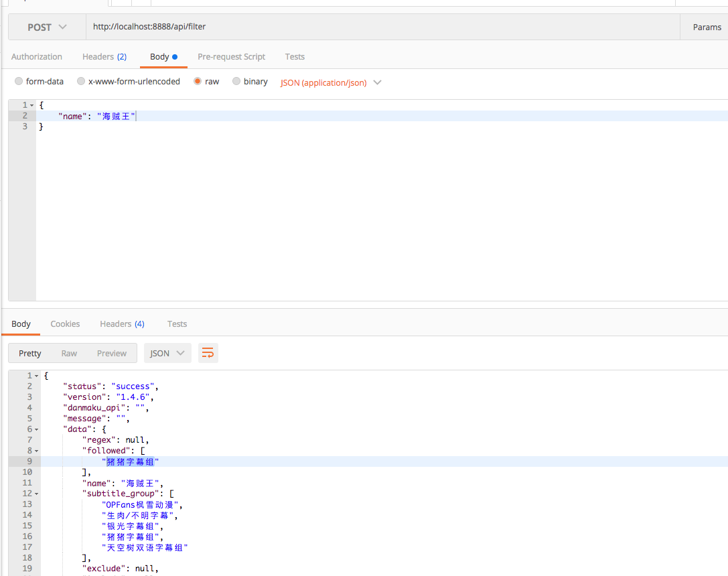Open the request Authorization tab

point(37,57)
